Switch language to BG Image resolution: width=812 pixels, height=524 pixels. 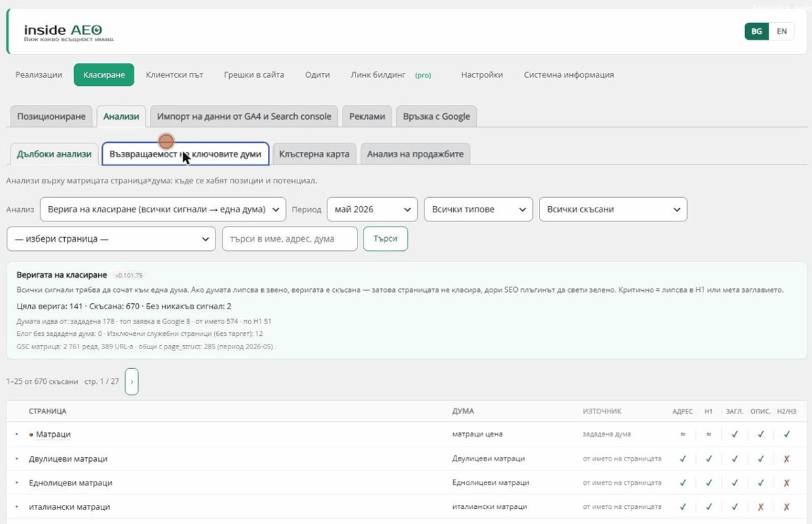[x=756, y=31]
